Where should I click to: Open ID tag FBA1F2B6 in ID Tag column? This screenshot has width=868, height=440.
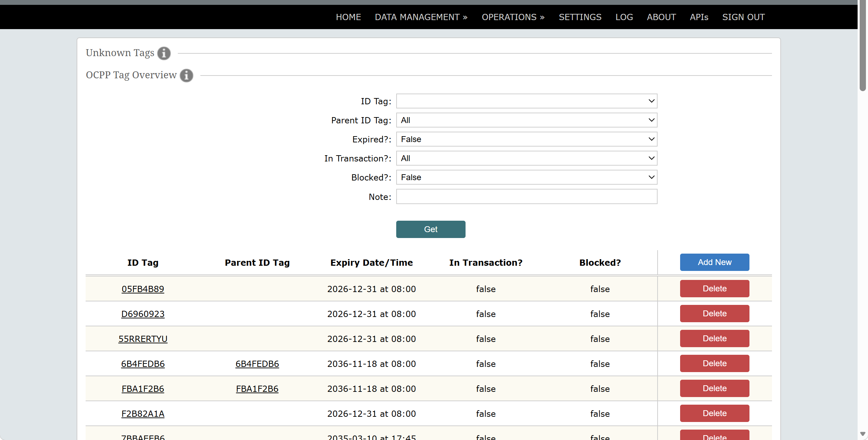coord(143,389)
